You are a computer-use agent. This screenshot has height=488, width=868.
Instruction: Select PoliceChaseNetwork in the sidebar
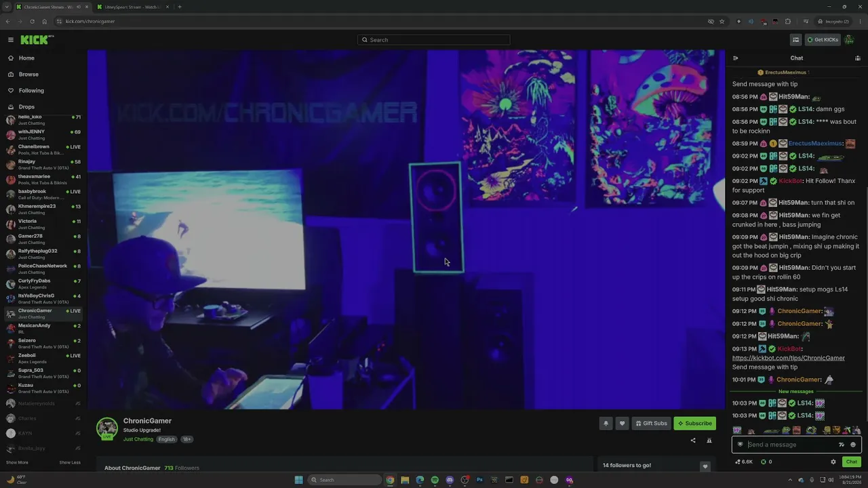tap(43, 269)
